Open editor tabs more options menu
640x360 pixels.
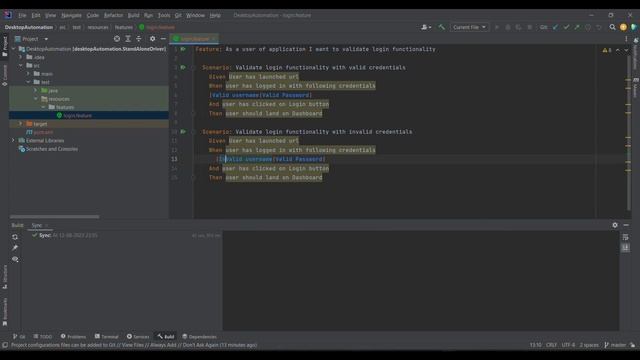(x=626, y=39)
